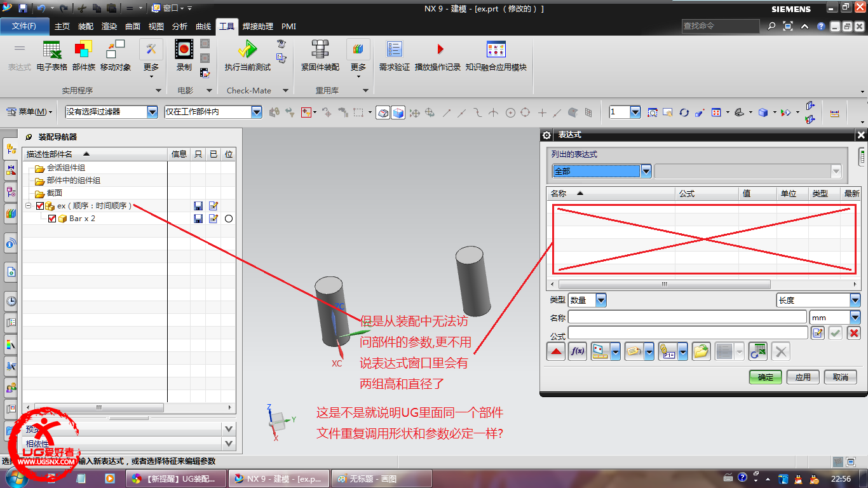Select the 移动对象 move object tool
Screen dimensions: 868x488
pos(116,56)
